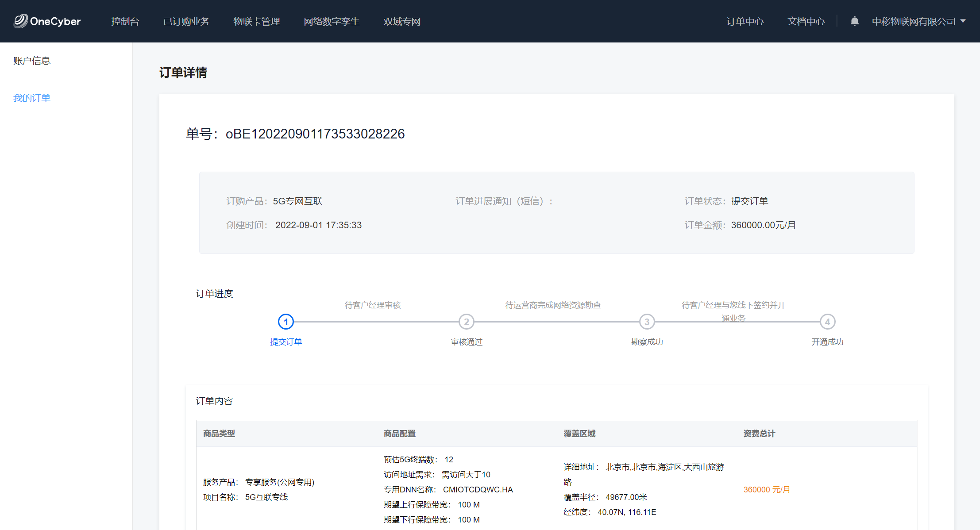Expand the 中移物联网有限公司 account dropdown arrow
This screenshot has height=530, width=980.
[x=963, y=21]
